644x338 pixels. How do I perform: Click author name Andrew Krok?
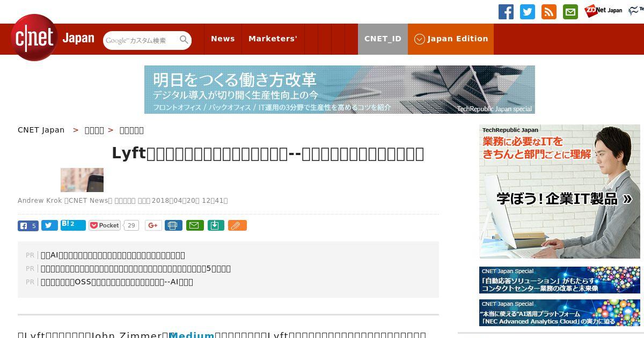click(40, 201)
